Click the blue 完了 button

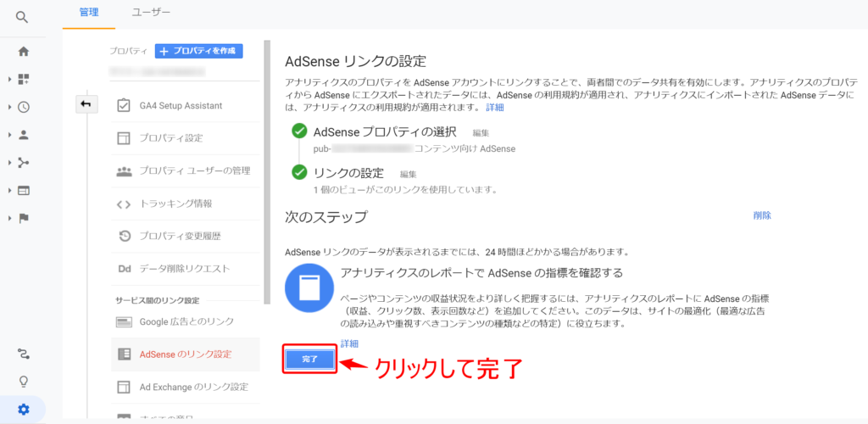click(310, 360)
